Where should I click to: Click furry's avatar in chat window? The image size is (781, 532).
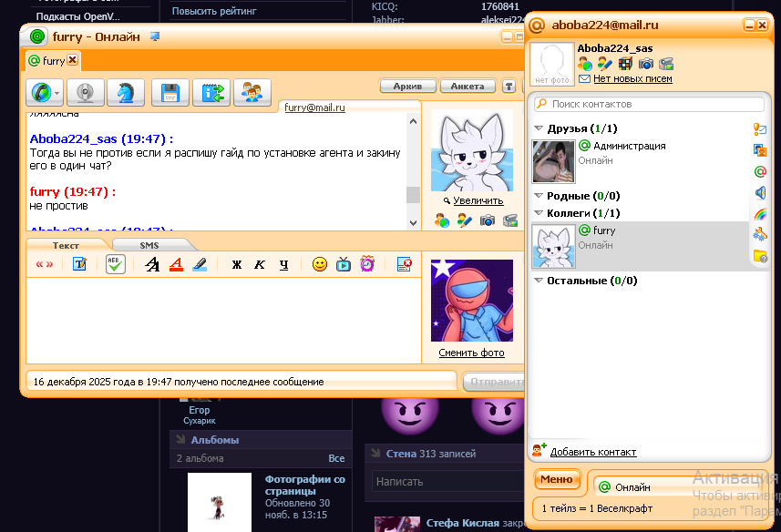[472, 150]
